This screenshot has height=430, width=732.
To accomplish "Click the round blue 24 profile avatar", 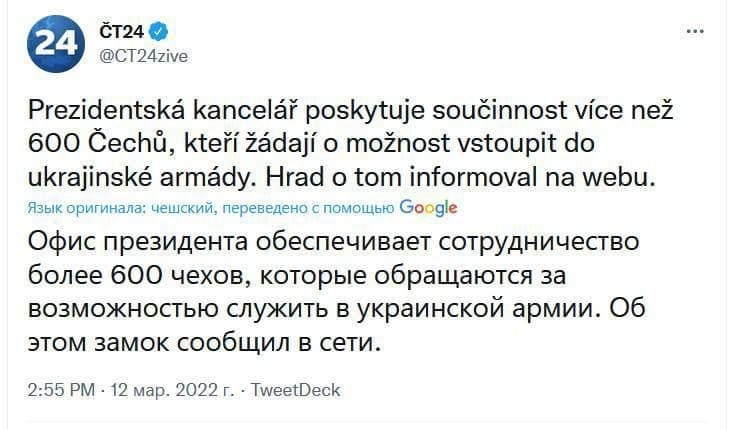I will pos(56,43).
